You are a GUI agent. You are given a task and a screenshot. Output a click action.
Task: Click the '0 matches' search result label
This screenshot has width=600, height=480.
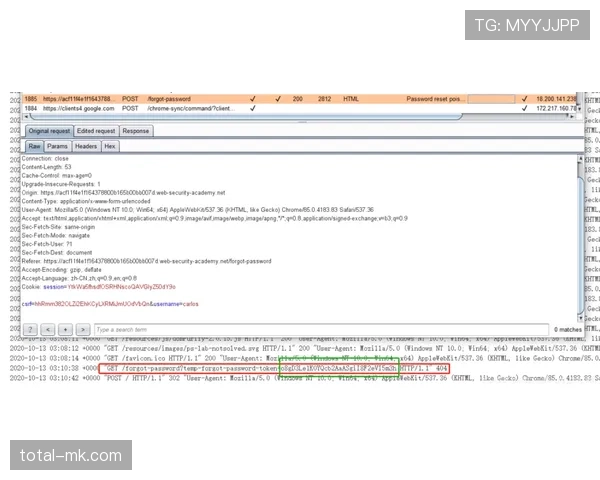click(567, 330)
